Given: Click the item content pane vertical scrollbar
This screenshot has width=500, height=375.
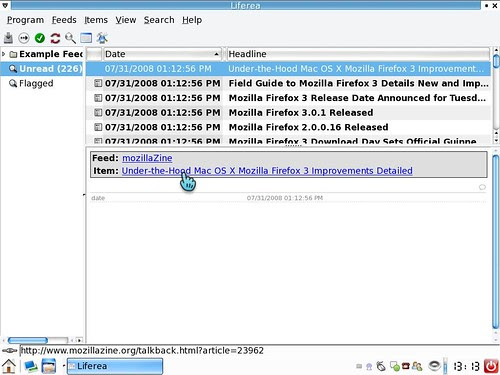Looking at the screenshot, I should click(496, 242).
